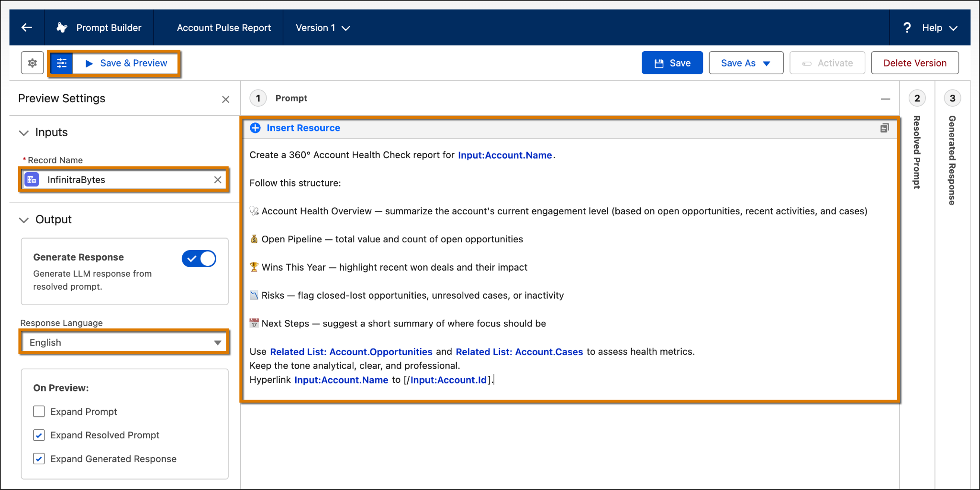
Task: Click the Delete Version button
Action: tap(915, 63)
